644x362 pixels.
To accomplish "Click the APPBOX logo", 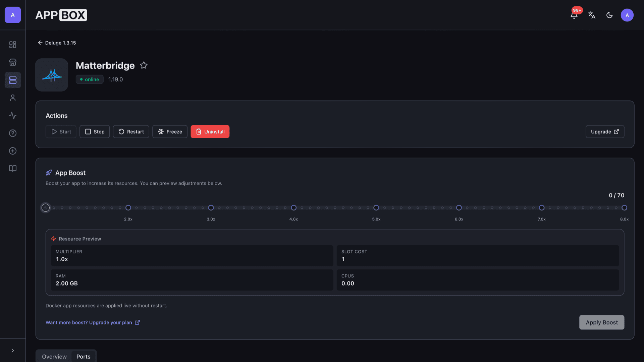I will click(x=61, y=15).
